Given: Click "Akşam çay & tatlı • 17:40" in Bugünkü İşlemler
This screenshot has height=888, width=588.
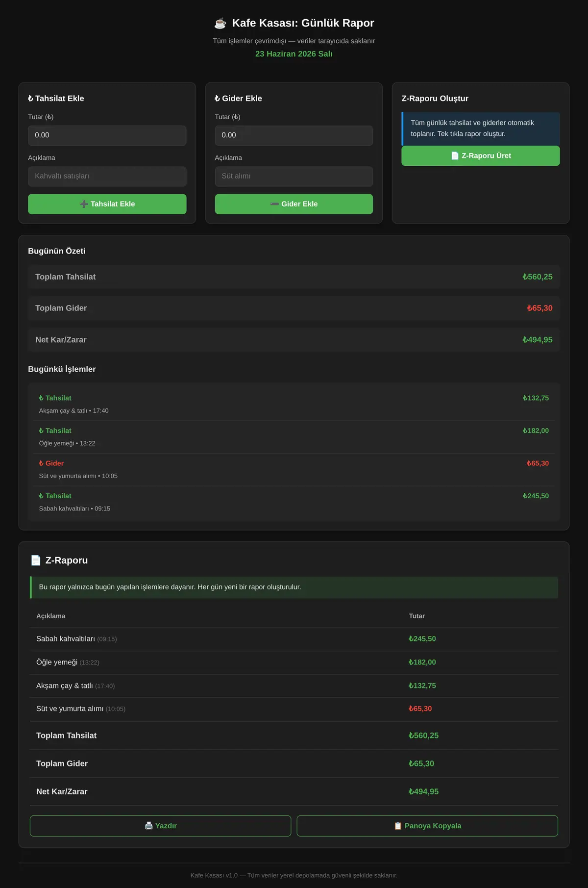Looking at the screenshot, I should [74, 411].
